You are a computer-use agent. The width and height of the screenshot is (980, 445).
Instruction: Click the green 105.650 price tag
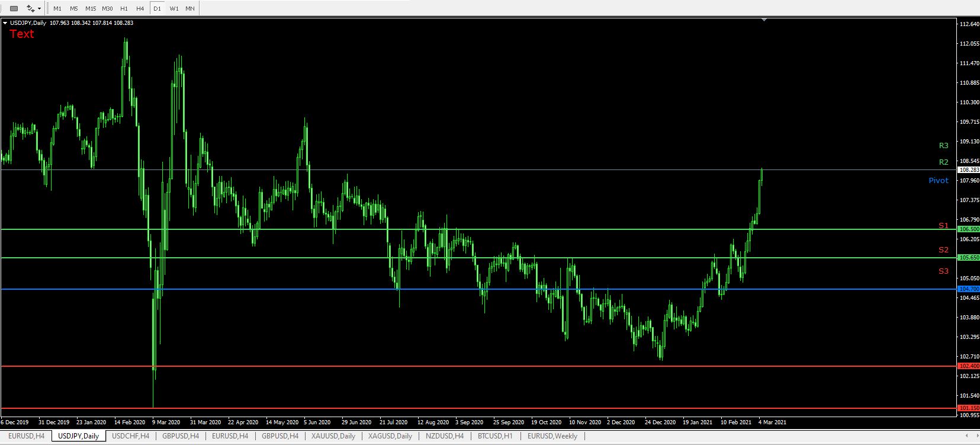969,258
